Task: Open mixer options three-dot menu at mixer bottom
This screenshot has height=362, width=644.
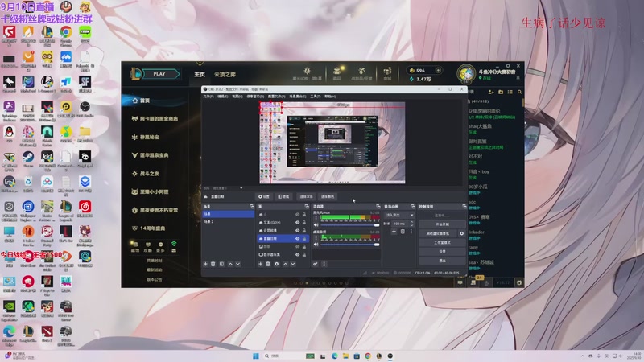Action: [324, 264]
